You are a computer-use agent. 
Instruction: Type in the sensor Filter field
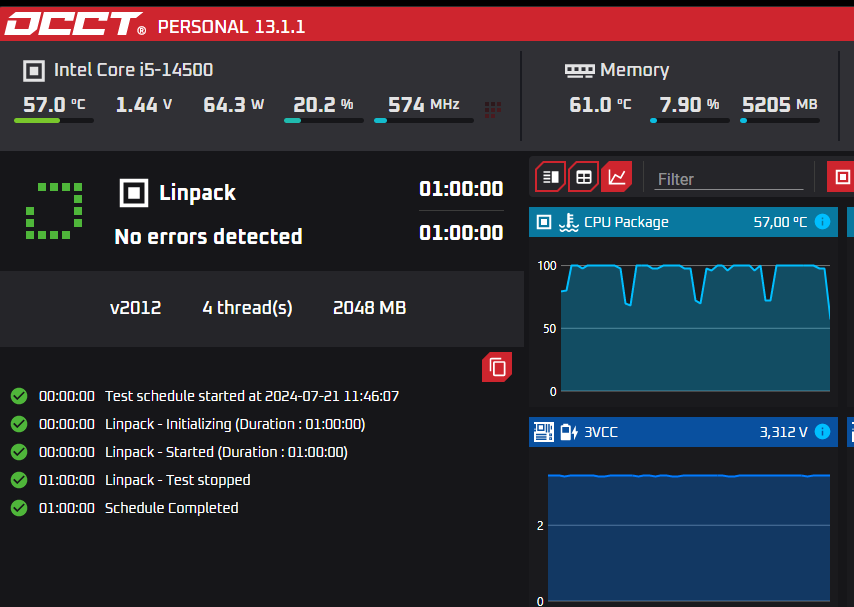(x=728, y=179)
